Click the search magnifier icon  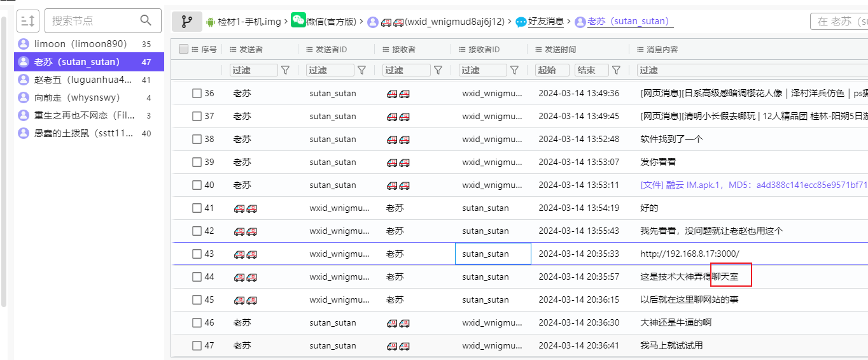146,20
